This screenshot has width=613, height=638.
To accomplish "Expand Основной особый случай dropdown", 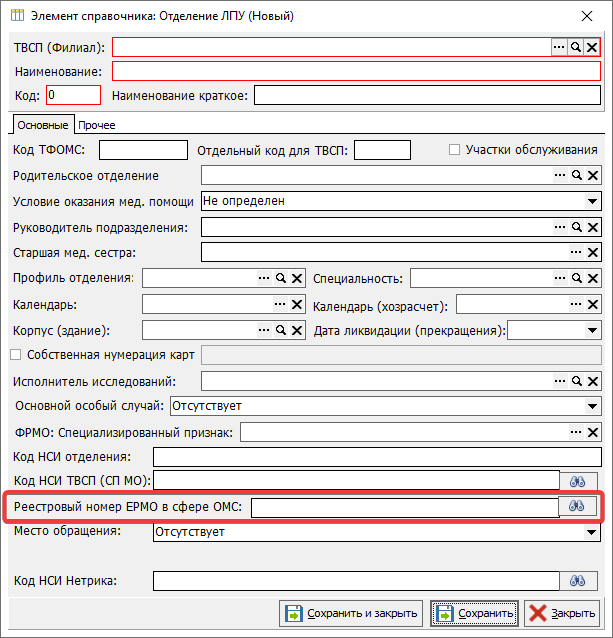I will tap(592, 406).
